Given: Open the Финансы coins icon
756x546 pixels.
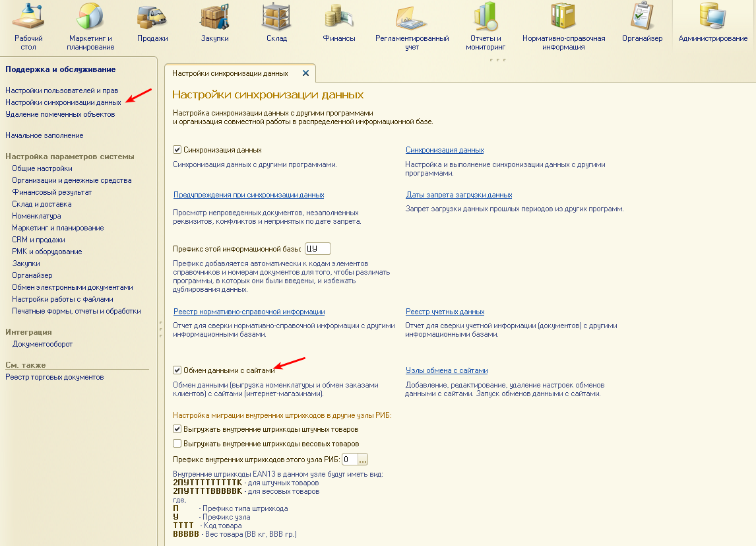Looking at the screenshot, I should [x=339, y=17].
